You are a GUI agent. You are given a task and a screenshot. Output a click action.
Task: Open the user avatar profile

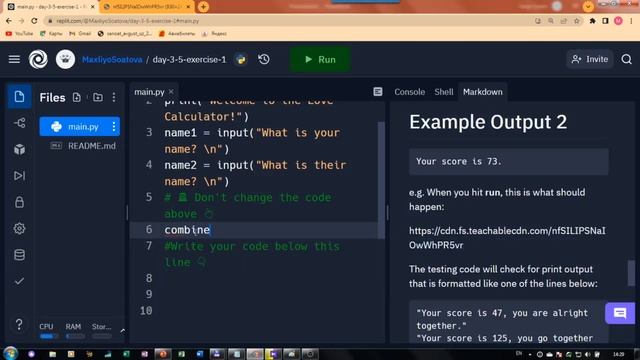click(x=65, y=60)
